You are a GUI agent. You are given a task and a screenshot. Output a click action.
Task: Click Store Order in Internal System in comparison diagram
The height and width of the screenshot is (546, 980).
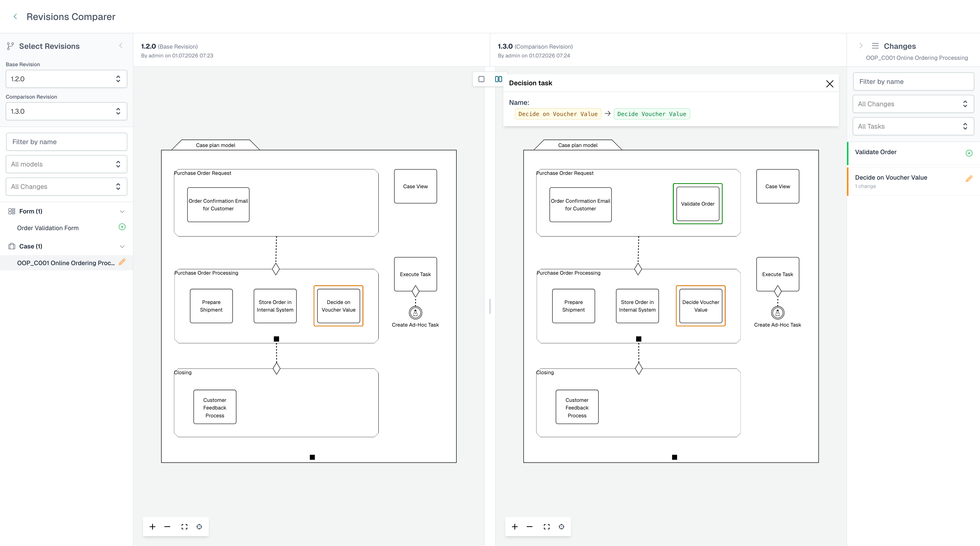[x=637, y=306]
